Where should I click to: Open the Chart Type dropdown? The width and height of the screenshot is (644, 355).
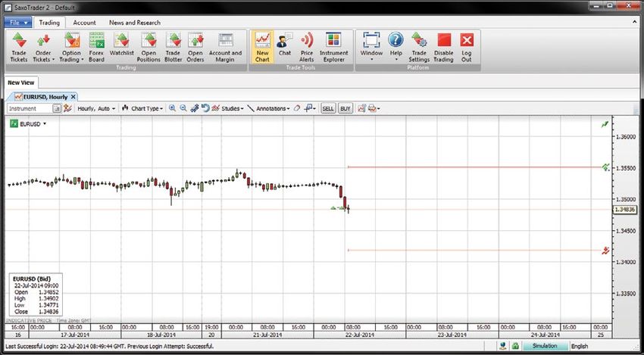142,108
